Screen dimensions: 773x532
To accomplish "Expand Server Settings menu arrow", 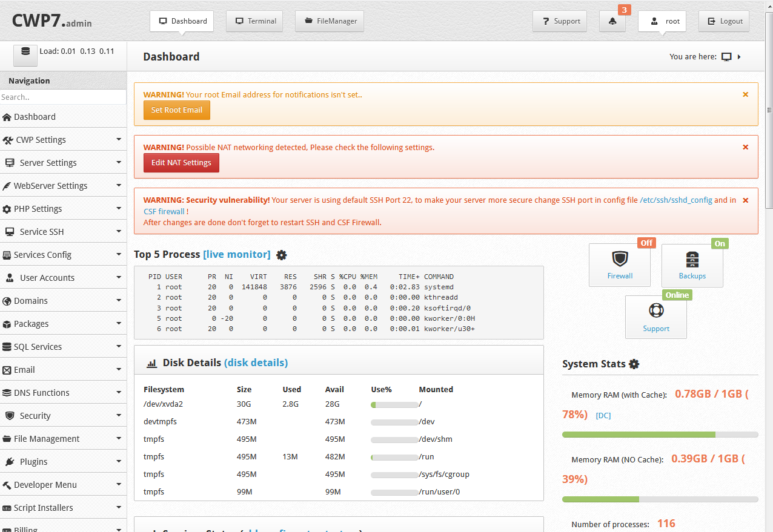I will tap(119, 162).
